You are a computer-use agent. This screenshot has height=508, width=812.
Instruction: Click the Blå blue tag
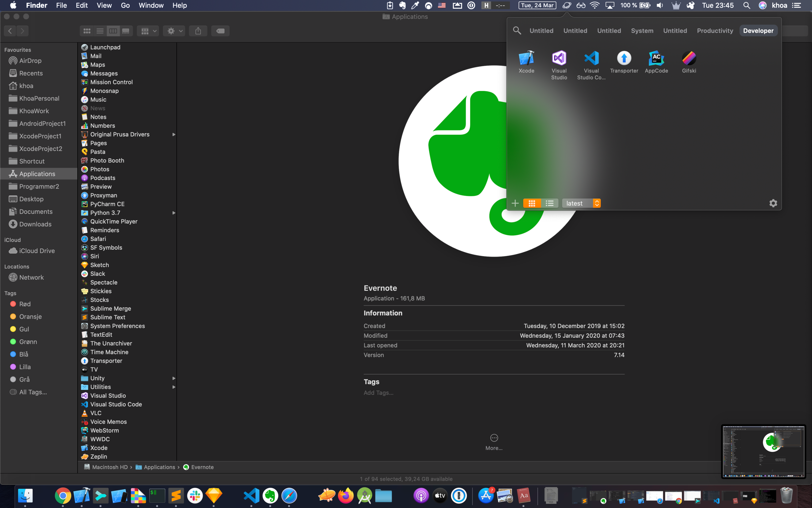tap(39, 354)
